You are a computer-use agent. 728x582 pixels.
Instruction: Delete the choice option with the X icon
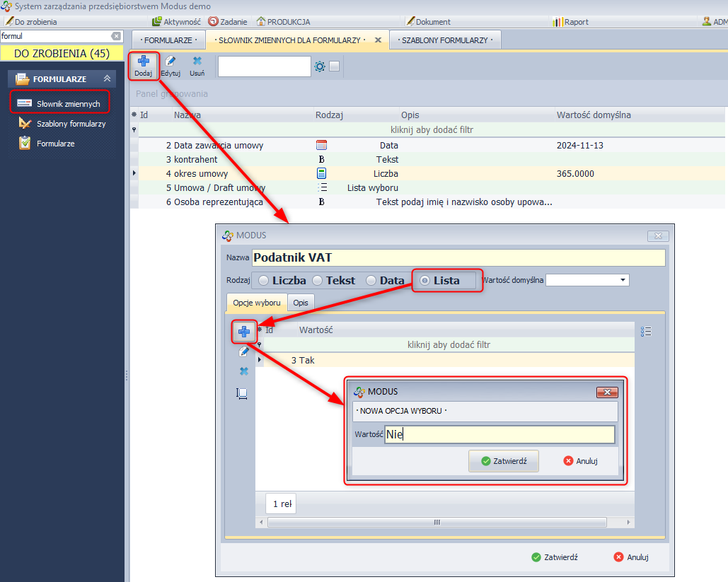[244, 371]
